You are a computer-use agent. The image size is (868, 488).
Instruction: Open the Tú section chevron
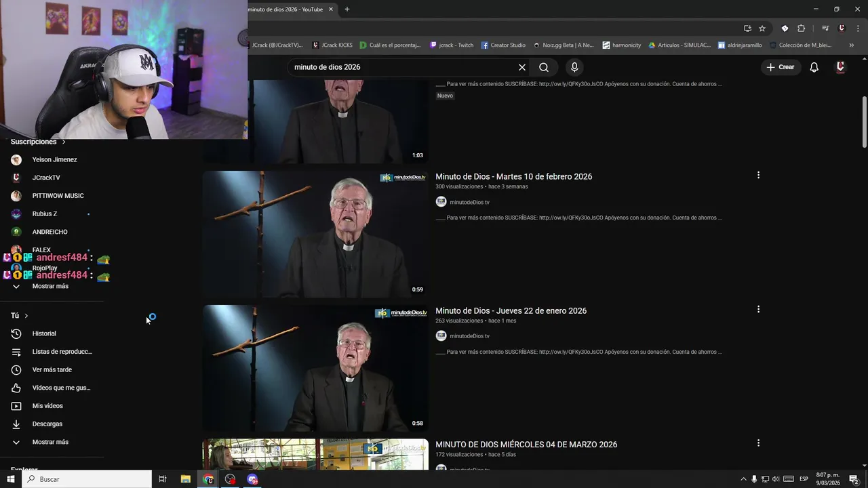(26, 316)
